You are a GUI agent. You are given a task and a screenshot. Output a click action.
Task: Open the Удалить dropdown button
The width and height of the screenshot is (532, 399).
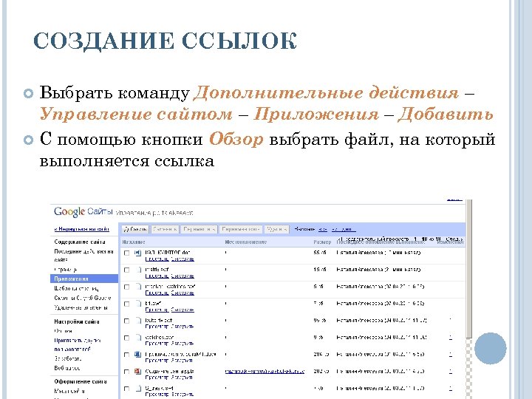277,229
